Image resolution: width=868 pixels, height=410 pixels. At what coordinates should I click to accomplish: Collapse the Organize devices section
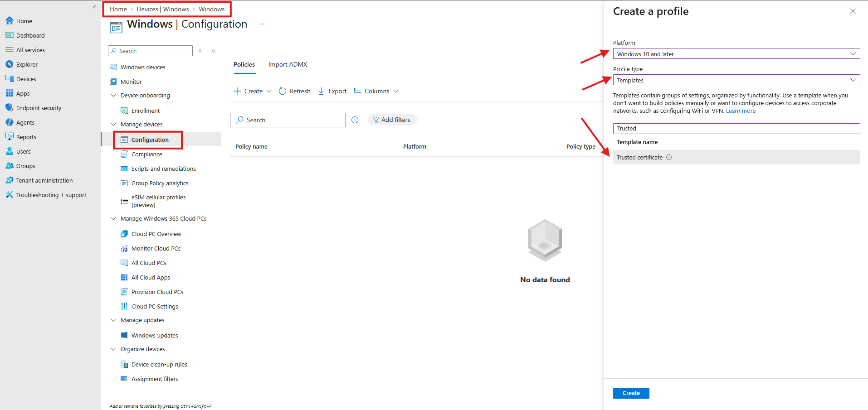(113, 349)
